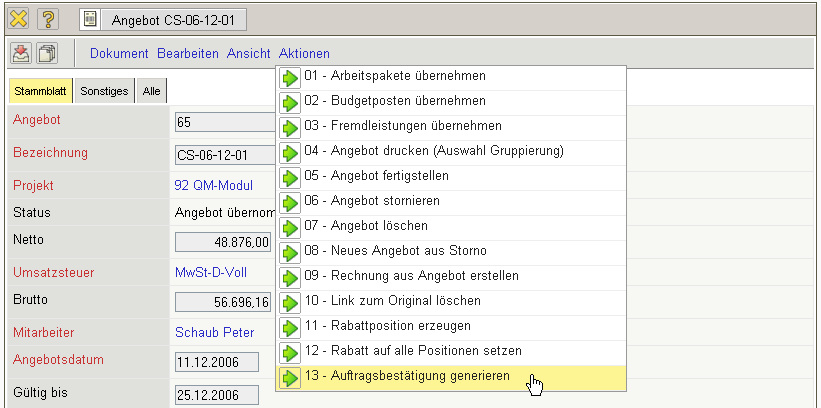The height and width of the screenshot is (408, 821).
Task: Select 13 - Auftragsbestätigung generieren
Action: tap(407, 376)
